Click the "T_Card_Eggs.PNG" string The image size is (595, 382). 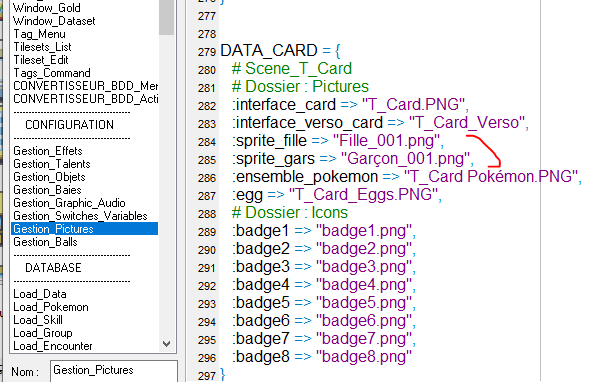tap(364, 195)
